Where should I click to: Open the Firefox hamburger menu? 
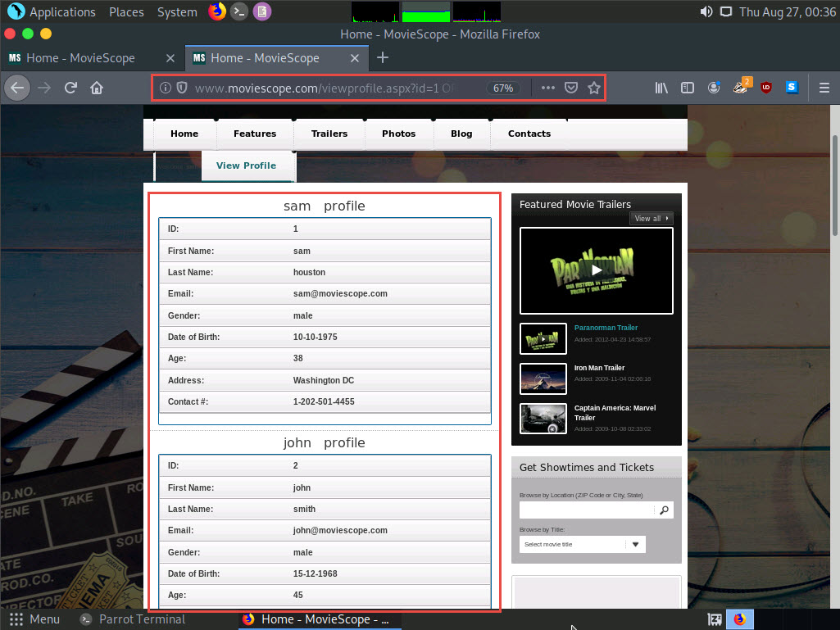[x=824, y=88]
